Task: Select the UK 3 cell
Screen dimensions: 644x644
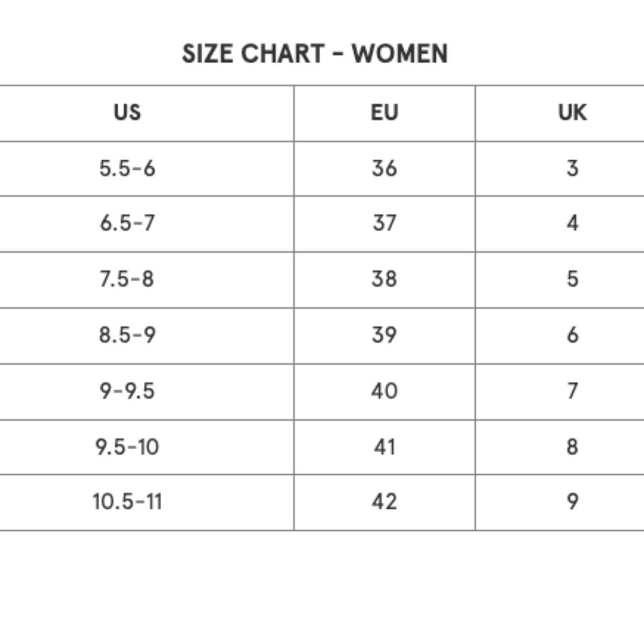Action: pos(572,169)
